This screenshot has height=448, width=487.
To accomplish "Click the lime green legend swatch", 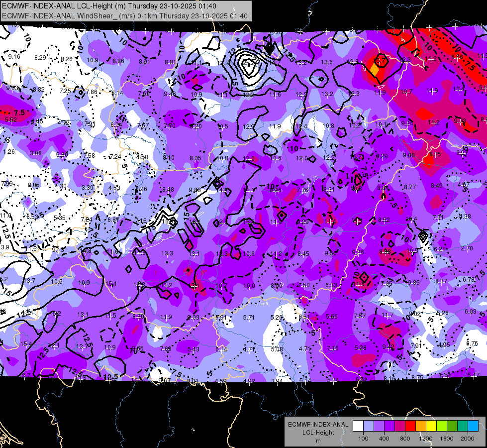I will point(442,426).
